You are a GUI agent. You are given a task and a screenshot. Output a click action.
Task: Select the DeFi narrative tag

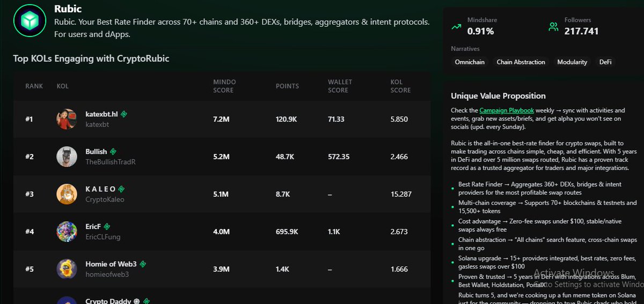click(605, 62)
